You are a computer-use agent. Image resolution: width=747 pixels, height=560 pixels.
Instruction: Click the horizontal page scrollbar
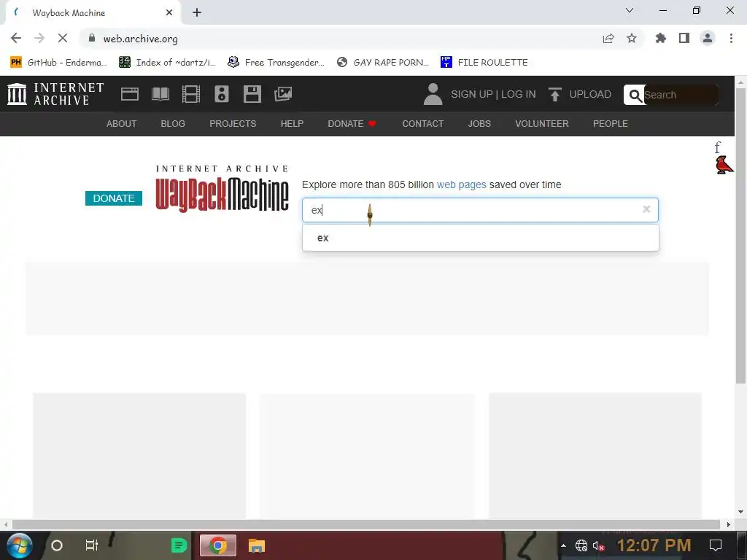tap(366, 524)
